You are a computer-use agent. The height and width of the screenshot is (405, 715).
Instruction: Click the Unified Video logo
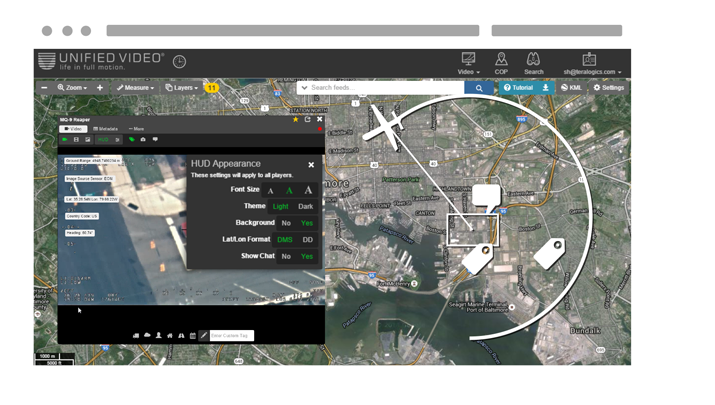[x=100, y=61]
